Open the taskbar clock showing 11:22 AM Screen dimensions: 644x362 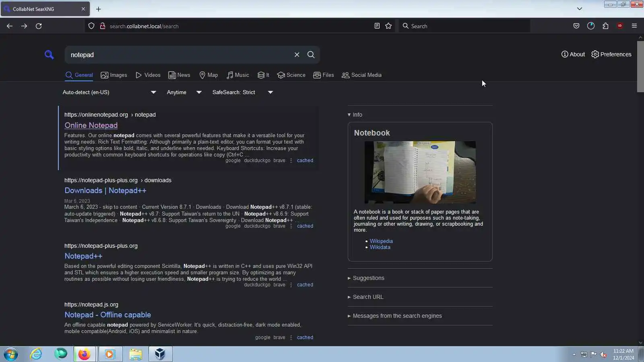(x=623, y=354)
